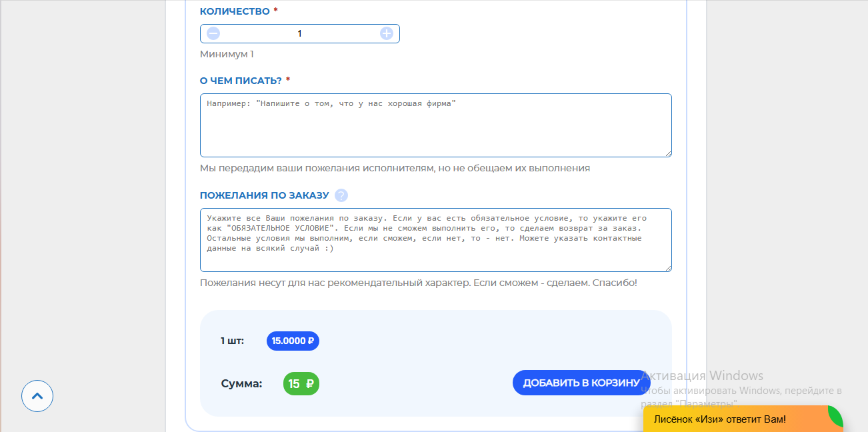Click the red asterisk next to "О ЧЕМ ПИСАТЬ?"
The image size is (868, 432).
287,80
